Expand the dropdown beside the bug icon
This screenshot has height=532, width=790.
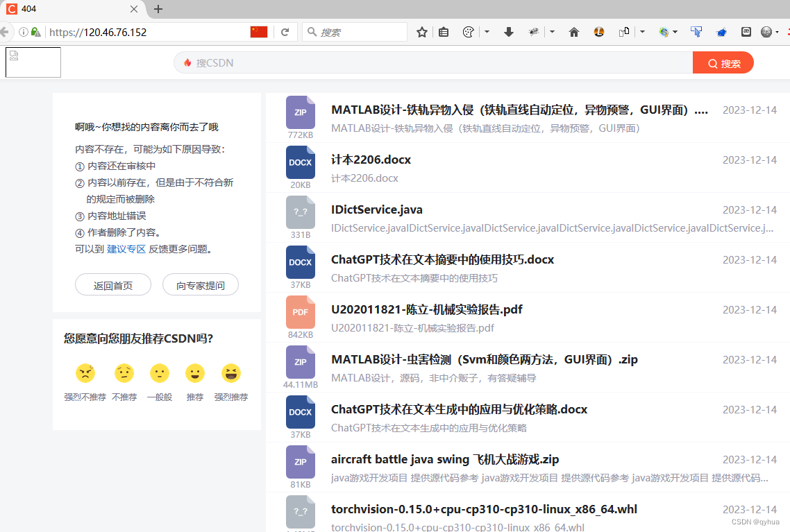552,32
